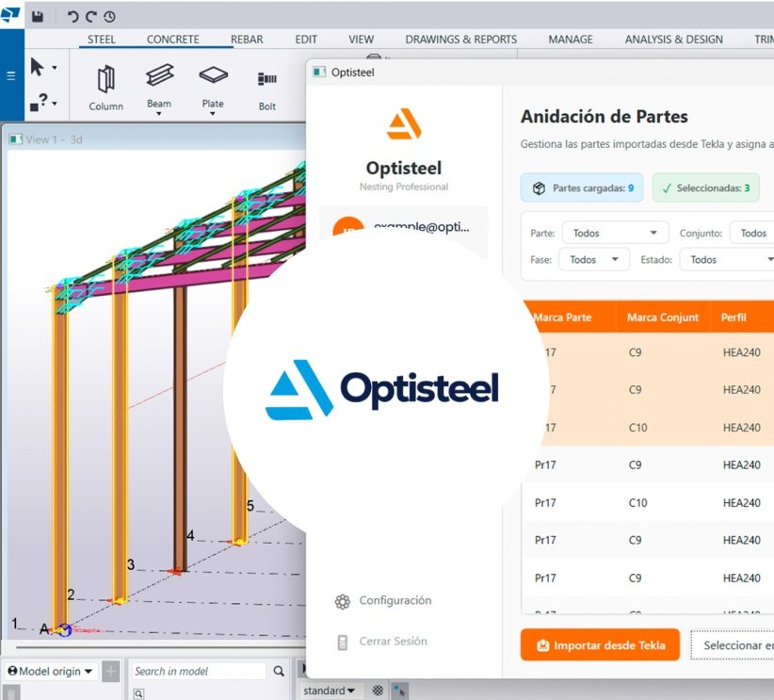Open the Estado filter dropdown
This screenshot has width=774, height=700.
click(727, 259)
